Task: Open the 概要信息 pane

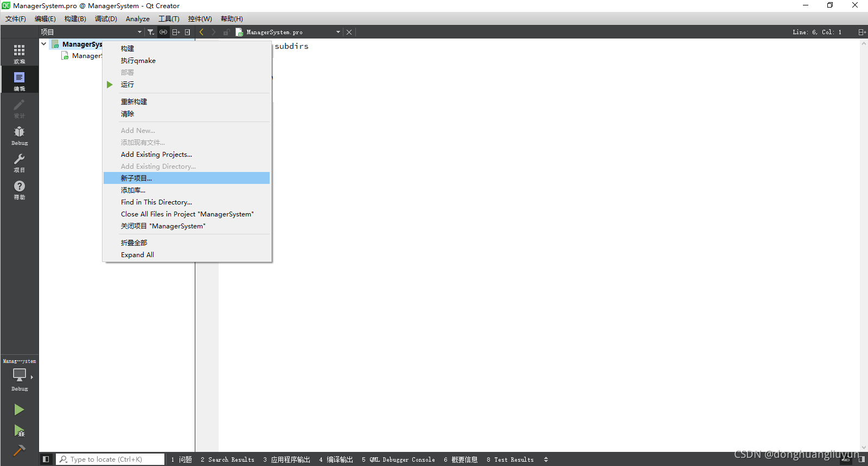Action: [461, 459]
